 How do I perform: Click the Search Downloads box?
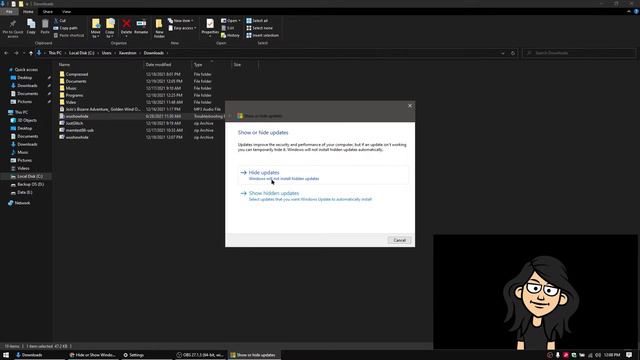(579, 53)
